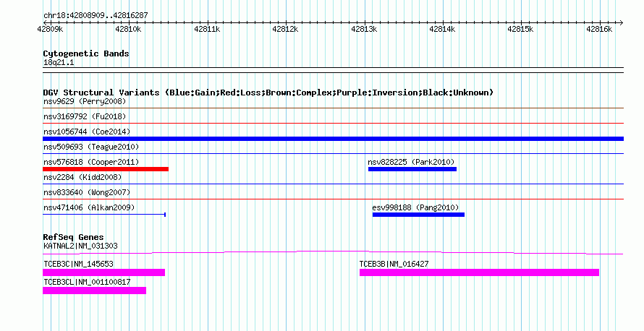The height and width of the screenshot is (331, 644).
Task: Click the blue esv998188 gain bar
Action: coord(418,215)
